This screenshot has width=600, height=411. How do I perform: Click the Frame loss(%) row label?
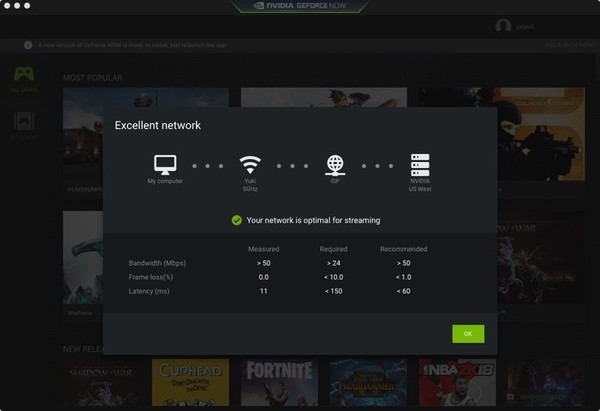[x=151, y=277]
